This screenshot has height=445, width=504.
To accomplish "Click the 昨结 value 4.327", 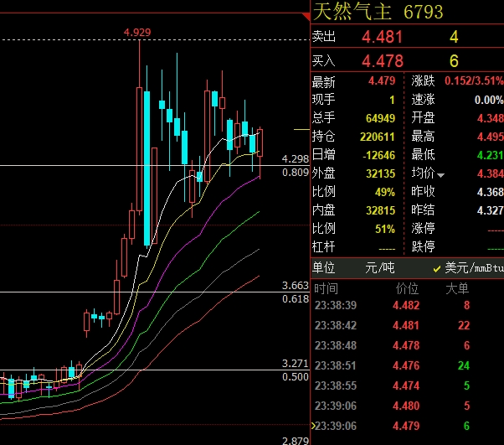I will point(490,210).
